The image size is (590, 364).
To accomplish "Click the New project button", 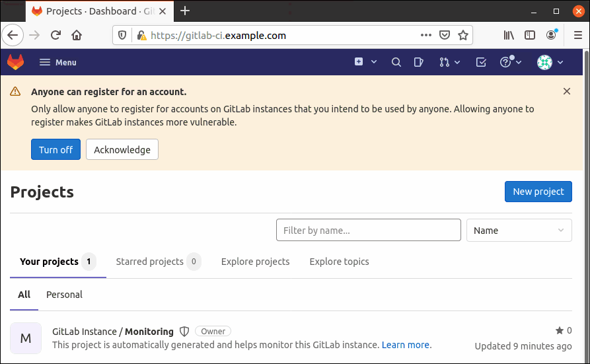I will coord(538,192).
